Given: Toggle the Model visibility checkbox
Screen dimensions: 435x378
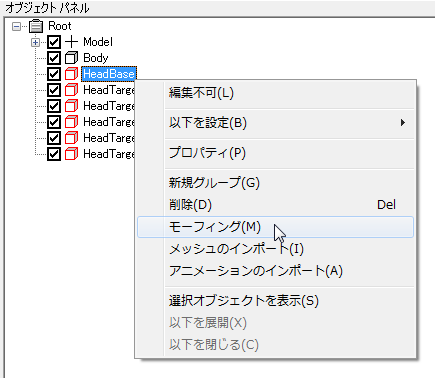Looking at the screenshot, I should coord(54,42).
